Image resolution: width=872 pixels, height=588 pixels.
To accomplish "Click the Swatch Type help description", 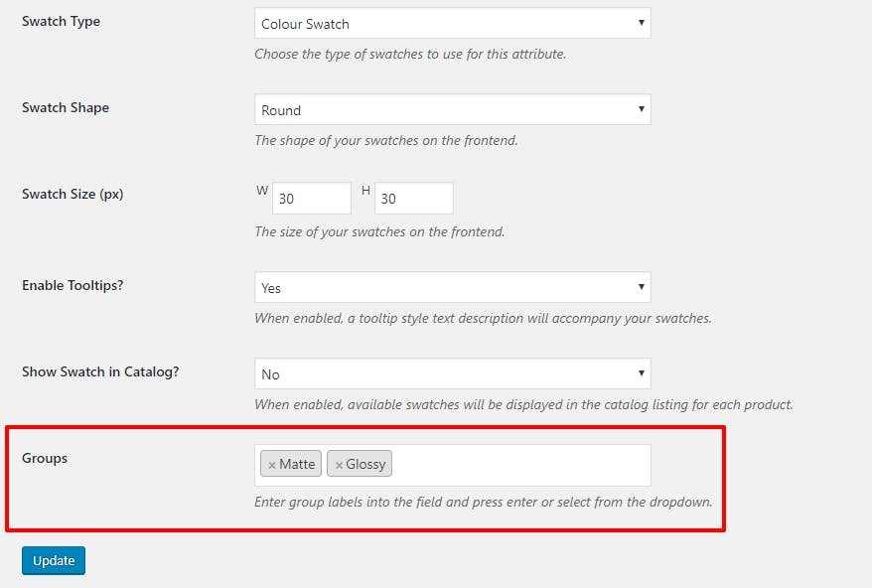I will 409,54.
